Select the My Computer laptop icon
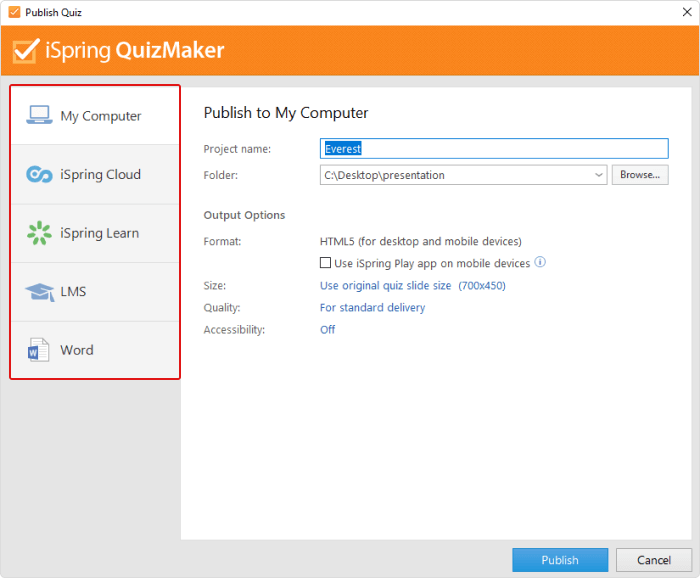The width and height of the screenshot is (700, 578). point(39,115)
